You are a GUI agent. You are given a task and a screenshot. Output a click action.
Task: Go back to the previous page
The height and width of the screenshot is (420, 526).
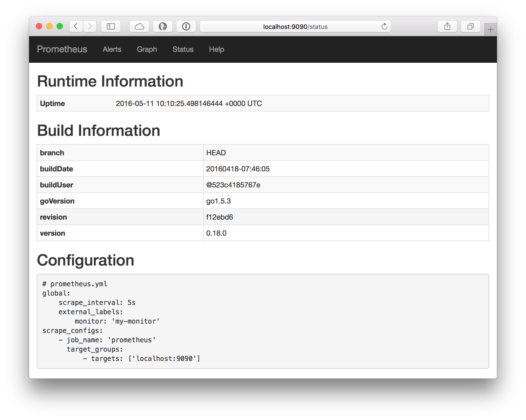coord(76,26)
